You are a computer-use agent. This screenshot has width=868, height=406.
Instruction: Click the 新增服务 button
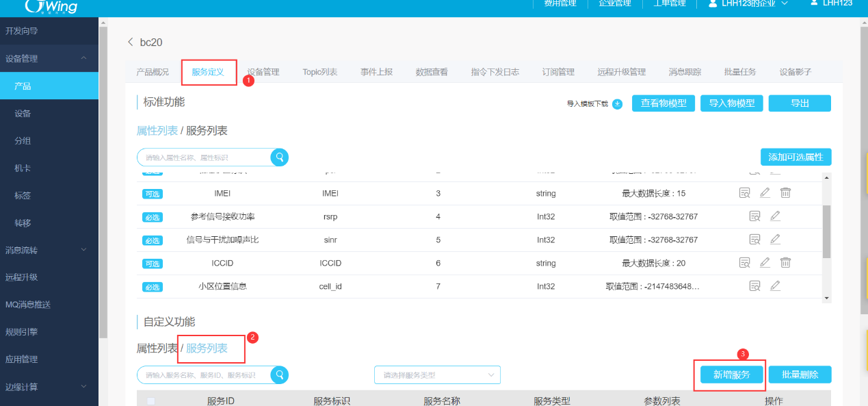click(x=732, y=375)
